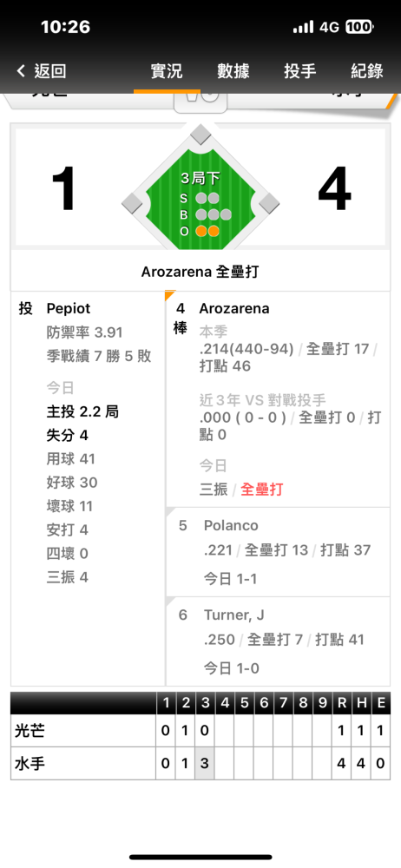Tap the third base icon
This screenshot has width=401, height=868.
133,203
